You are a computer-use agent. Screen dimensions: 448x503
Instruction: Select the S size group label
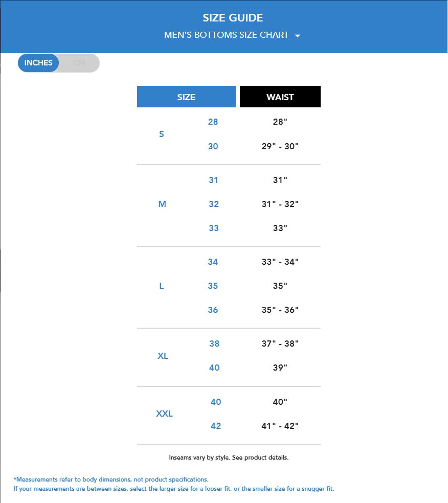pyautogui.click(x=162, y=134)
